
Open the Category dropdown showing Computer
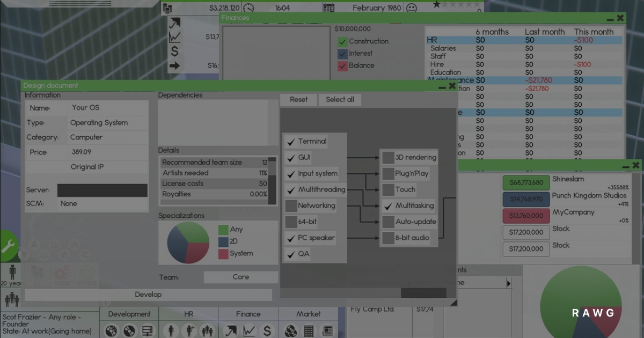coord(107,137)
